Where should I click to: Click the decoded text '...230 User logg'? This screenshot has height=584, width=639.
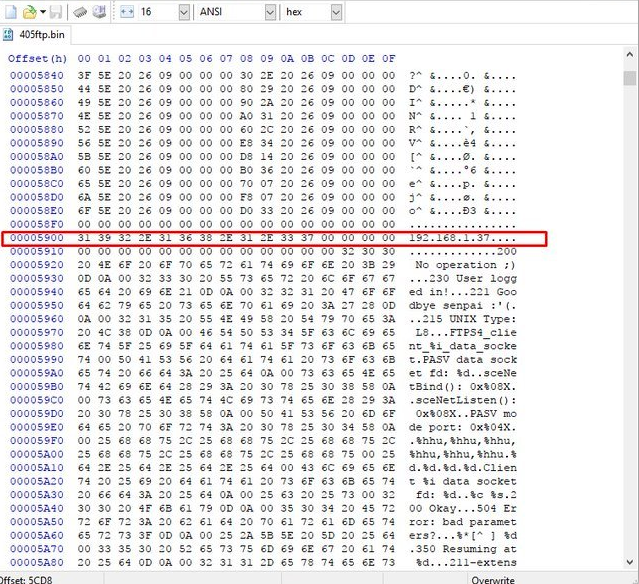click(x=463, y=278)
